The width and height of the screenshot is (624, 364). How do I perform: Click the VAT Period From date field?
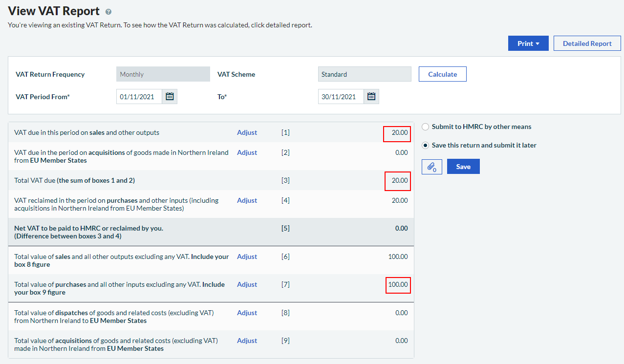pos(139,97)
